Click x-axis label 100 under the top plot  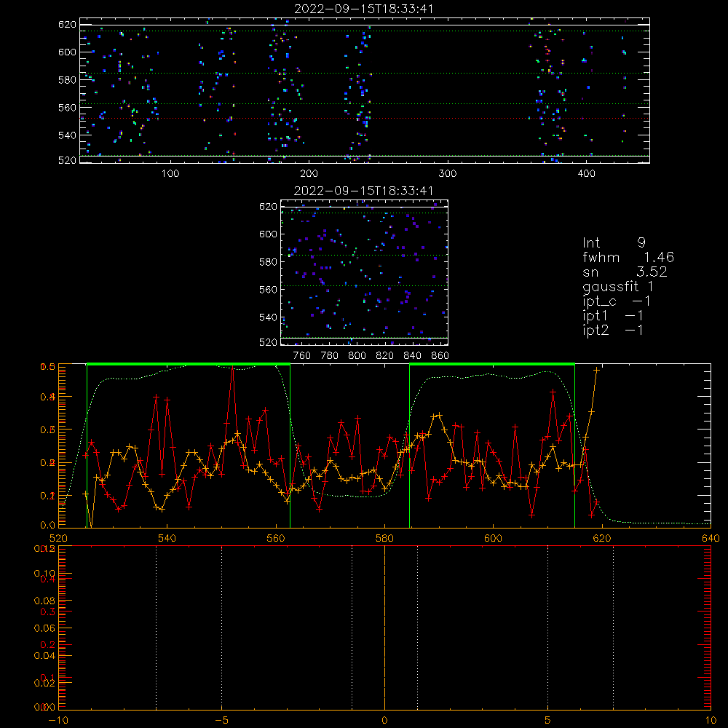click(170, 174)
